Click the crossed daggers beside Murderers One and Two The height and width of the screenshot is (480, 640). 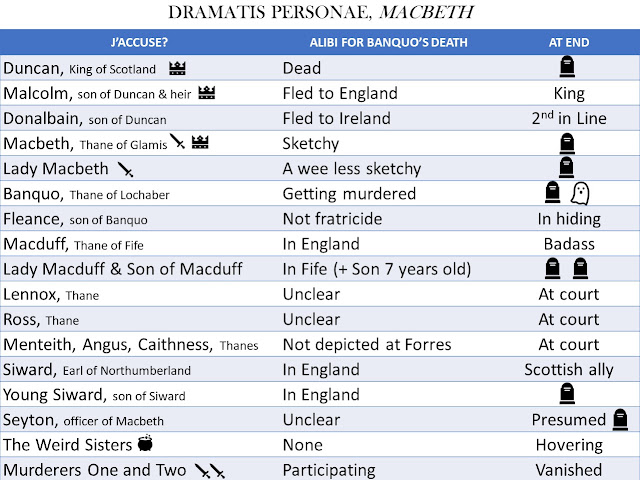tap(208, 469)
